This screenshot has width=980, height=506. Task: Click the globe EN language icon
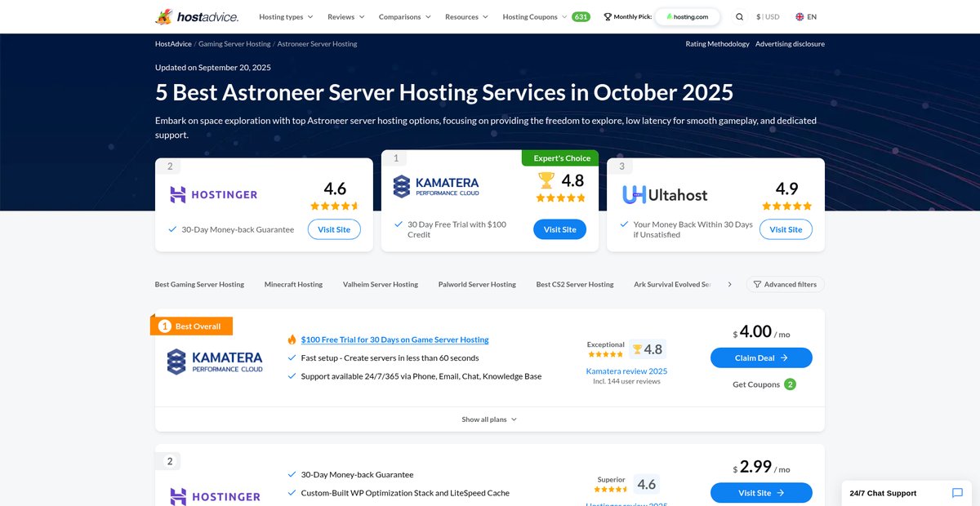[x=800, y=16]
